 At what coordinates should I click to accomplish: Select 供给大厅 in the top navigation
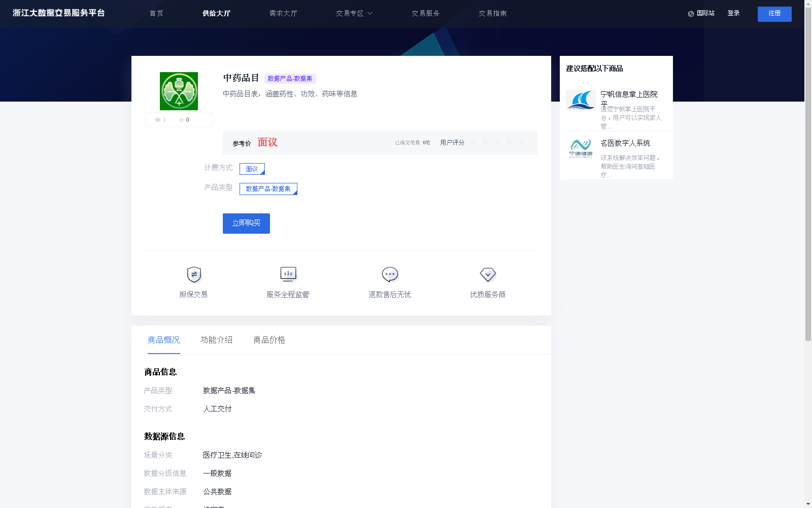[x=216, y=14]
